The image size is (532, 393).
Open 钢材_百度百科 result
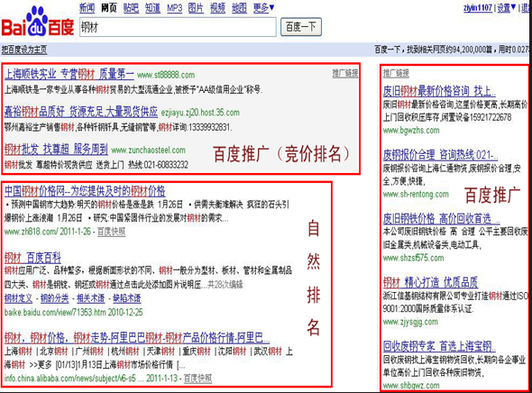32,258
